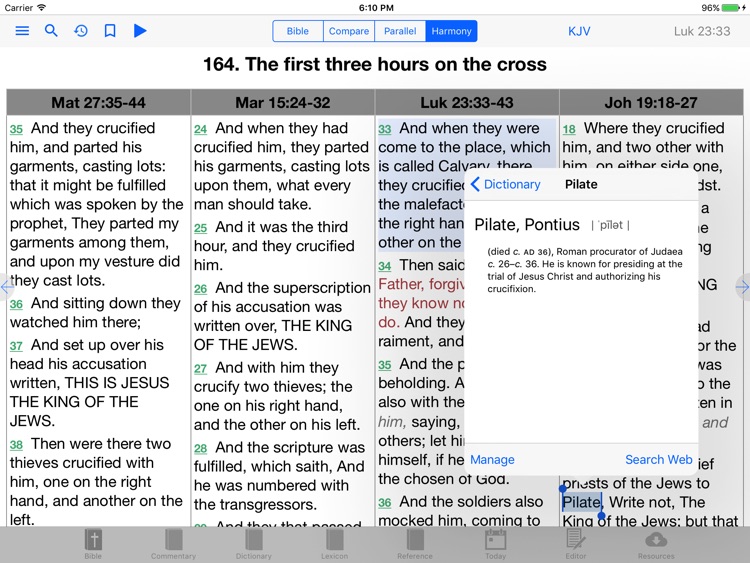Tap verse number 36 in Matthew
The height and width of the screenshot is (563, 750).
[x=16, y=304]
